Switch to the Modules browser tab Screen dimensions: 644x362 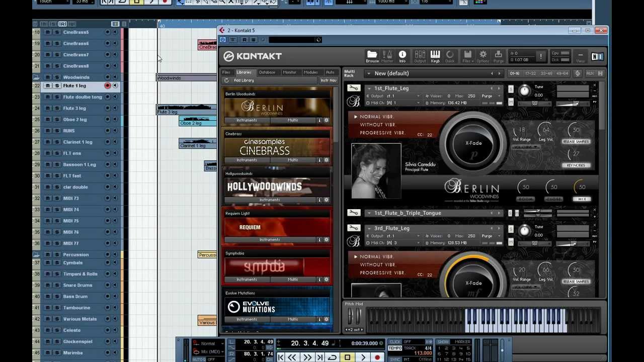[x=311, y=72]
